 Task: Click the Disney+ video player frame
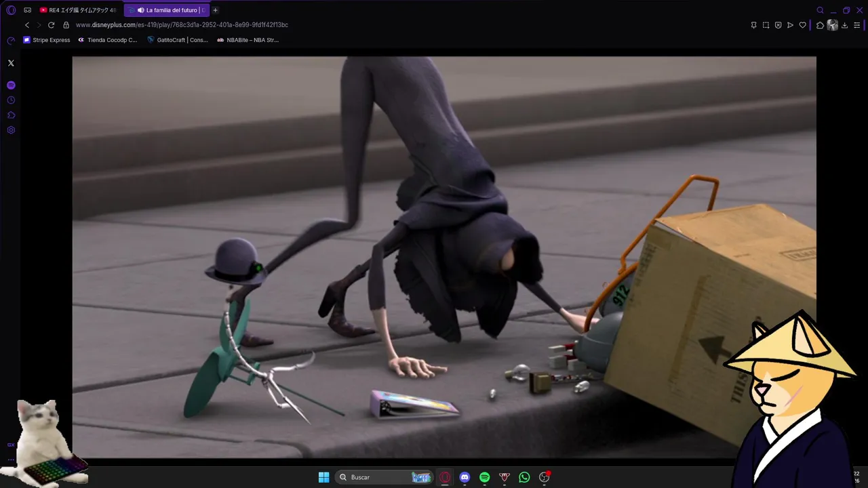click(x=444, y=257)
